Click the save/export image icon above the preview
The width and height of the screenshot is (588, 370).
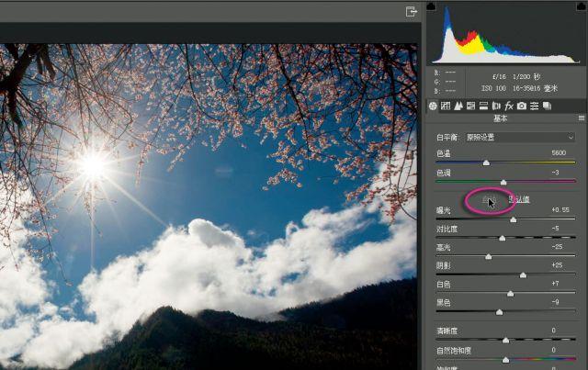pyautogui.click(x=412, y=12)
